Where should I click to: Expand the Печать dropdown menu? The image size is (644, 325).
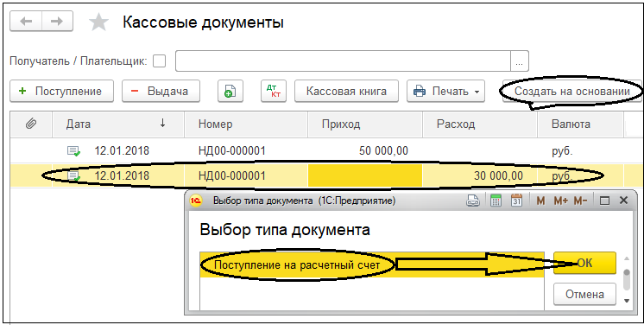[x=445, y=91]
